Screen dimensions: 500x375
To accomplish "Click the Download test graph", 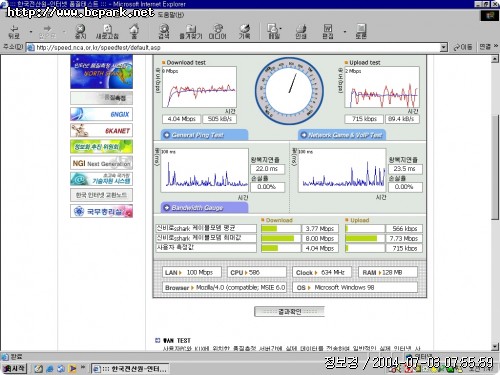I will click(199, 87).
